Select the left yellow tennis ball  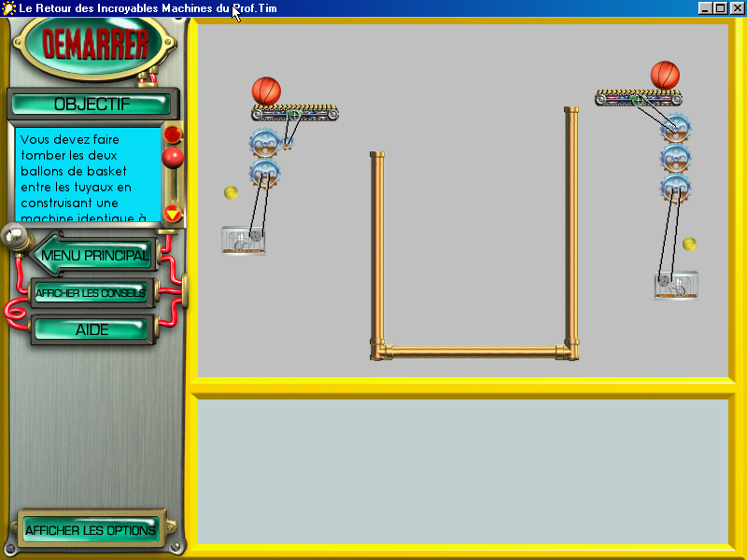tap(231, 192)
